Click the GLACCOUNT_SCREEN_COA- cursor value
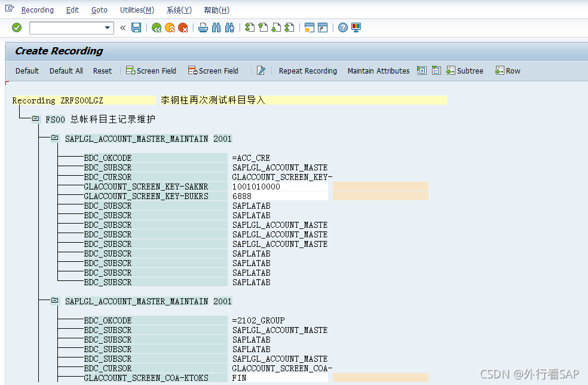Viewport: 588px width, 385px height. pos(282,368)
